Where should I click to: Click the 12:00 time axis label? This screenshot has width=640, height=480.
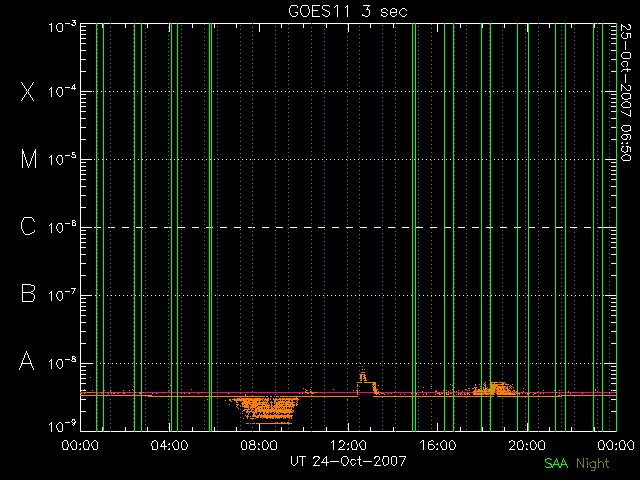click(x=348, y=445)
